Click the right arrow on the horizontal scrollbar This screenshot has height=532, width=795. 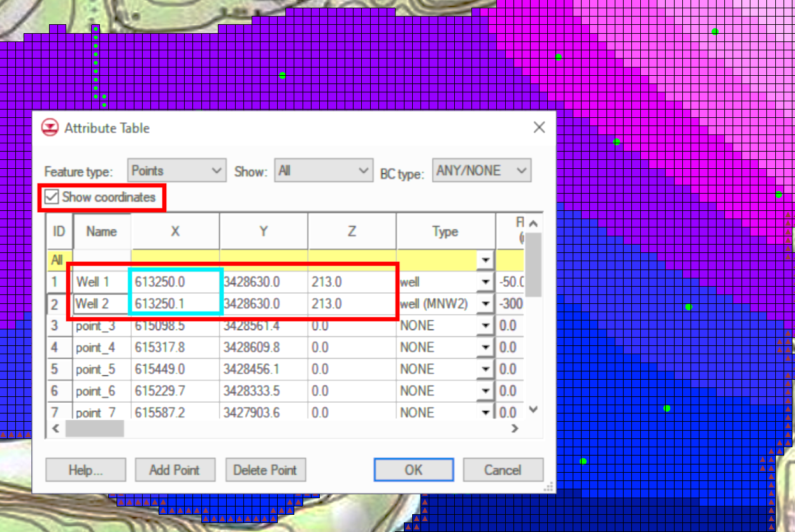(515, 428)
